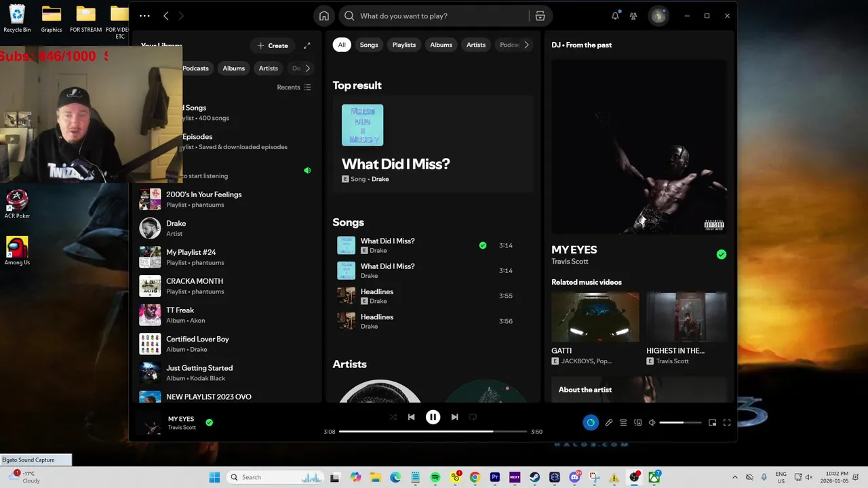868x488 pixels.
Task: Select the Songs search filter
Action: coord(369,45)
